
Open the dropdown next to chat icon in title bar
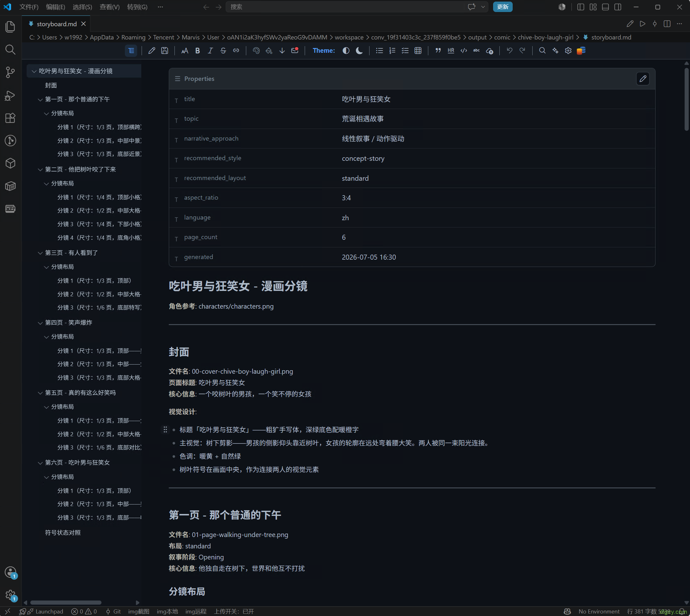[483, 7]
